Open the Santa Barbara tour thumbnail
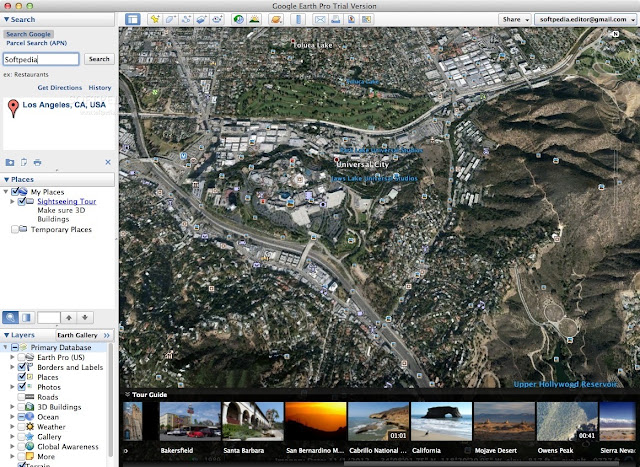Image resolution: width=640 pixels, height=467 pixels. 253,421
